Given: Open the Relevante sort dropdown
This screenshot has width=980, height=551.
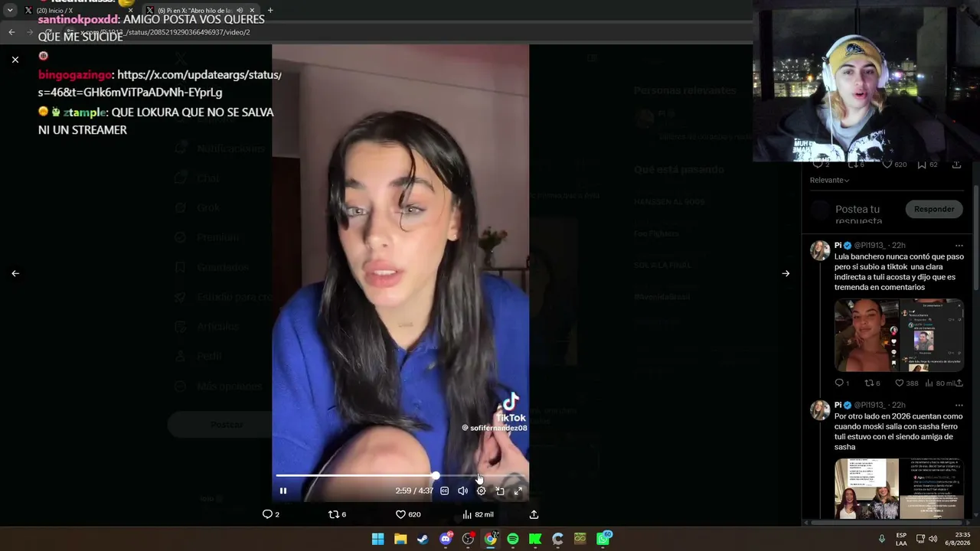Looking at the screenshot, I should click(830, 181).
